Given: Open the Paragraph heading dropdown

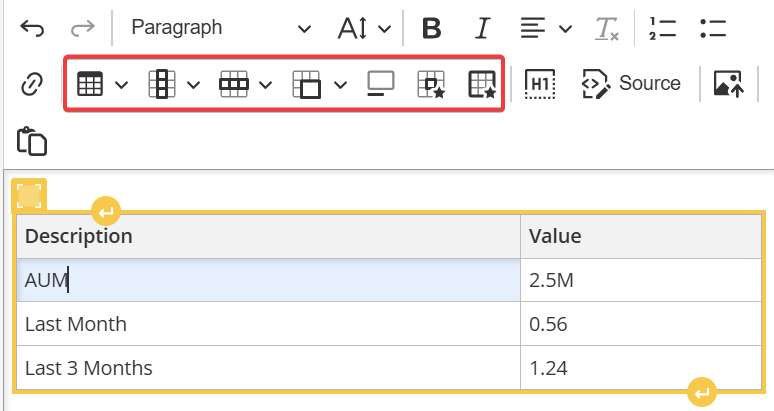Looking at the screenshot, I should [x=220, y=28].
